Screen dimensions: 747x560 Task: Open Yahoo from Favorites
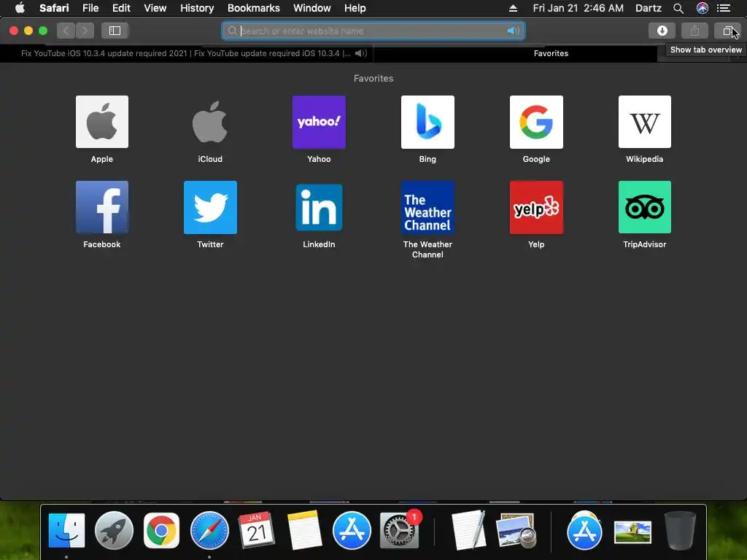tap(319, 122)
